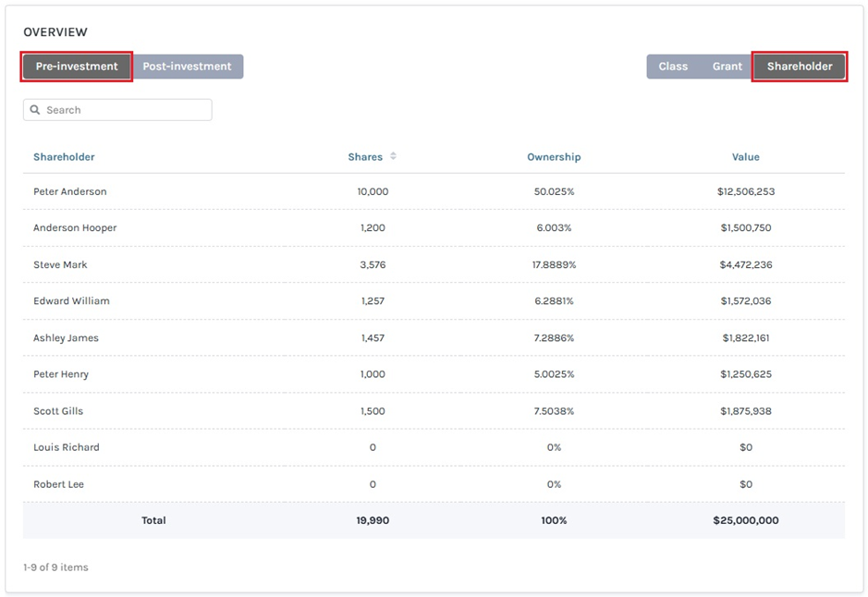
Task: Click the Shares column header
Action: point(365,156)
